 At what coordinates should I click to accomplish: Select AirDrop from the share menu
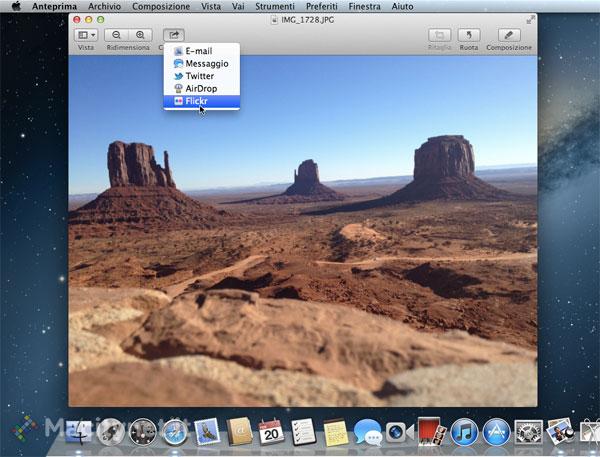pos(202,88)
